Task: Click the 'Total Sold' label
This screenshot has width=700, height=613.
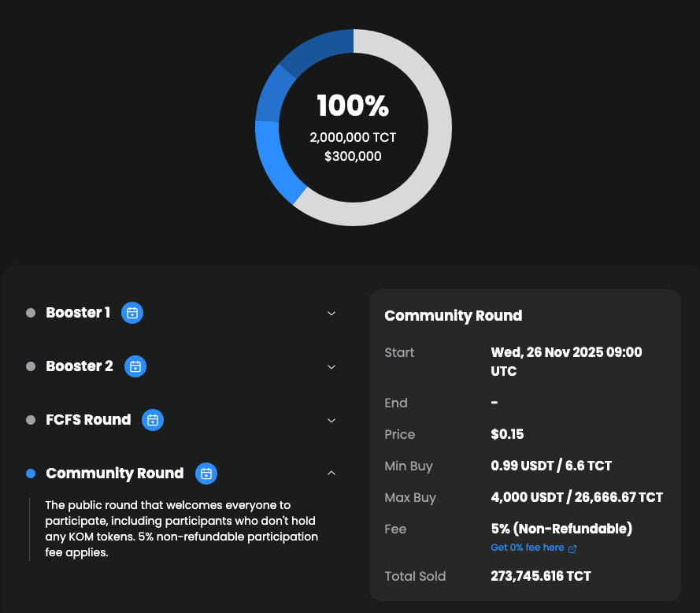Action: click(x=415, y=577)
